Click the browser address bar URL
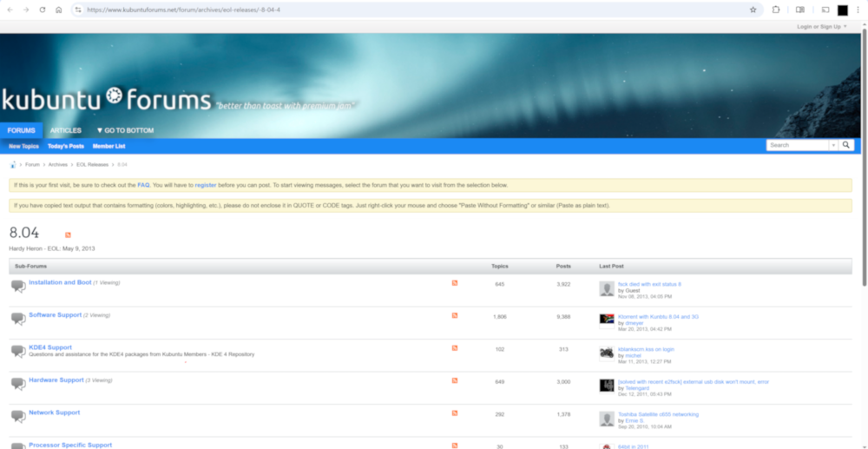This screenshot has width=868, height=449. point(184,10)
